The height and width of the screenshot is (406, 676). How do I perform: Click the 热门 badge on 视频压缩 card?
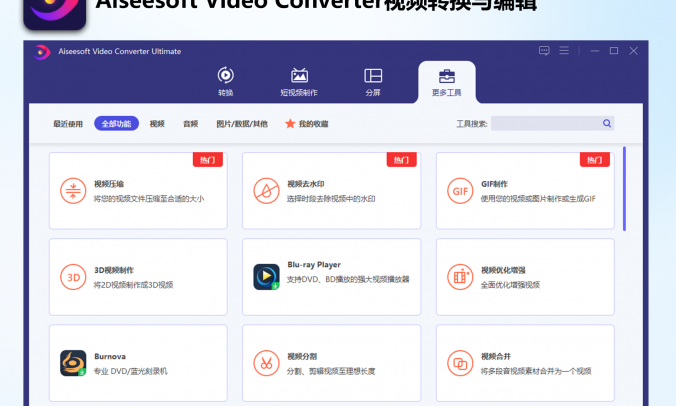(x=207, y=160)
